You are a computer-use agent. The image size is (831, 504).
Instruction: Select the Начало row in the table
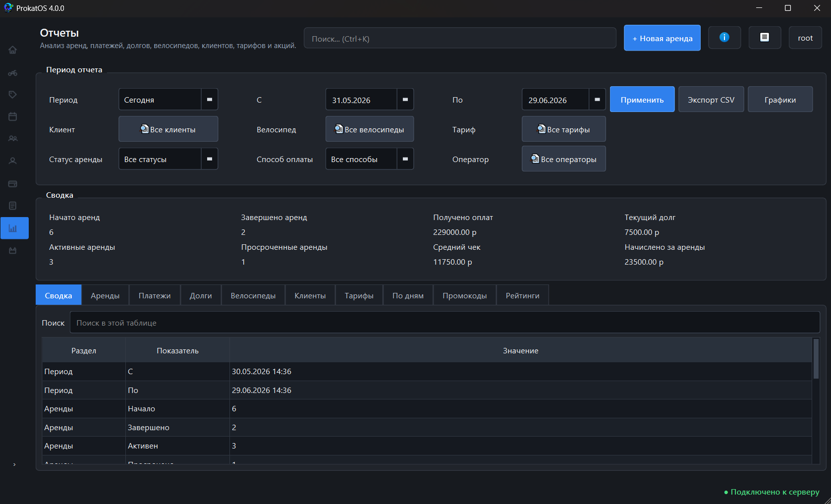pyautogui.click(x=427, y=408)
